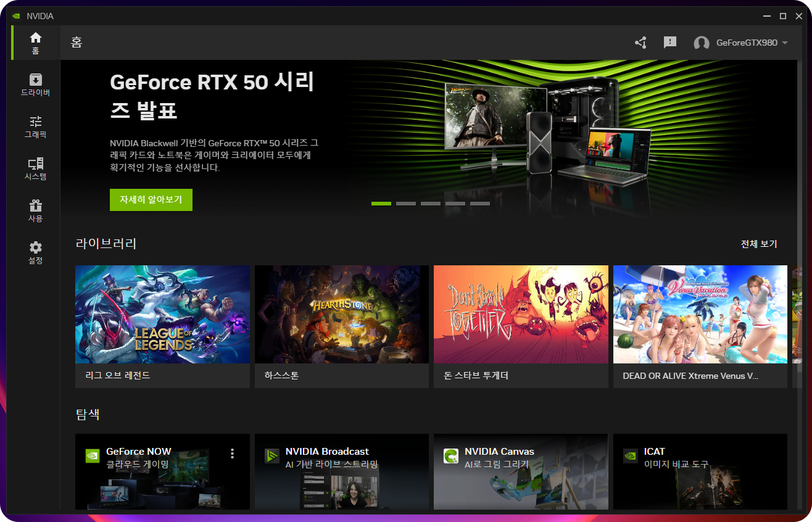Select the second carousel slide indicator
Image resolution: width=812 pixels, height=522 pixels.
coord(406,203)
